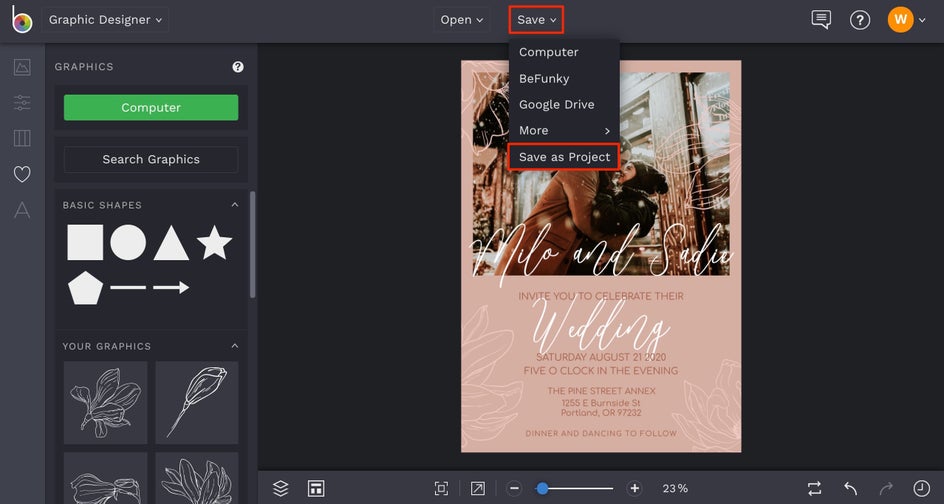Open the history clock icon
Image resolution: width=944 pixels, height=504 pixels.
pyautogui.click(x=922, y=488)
